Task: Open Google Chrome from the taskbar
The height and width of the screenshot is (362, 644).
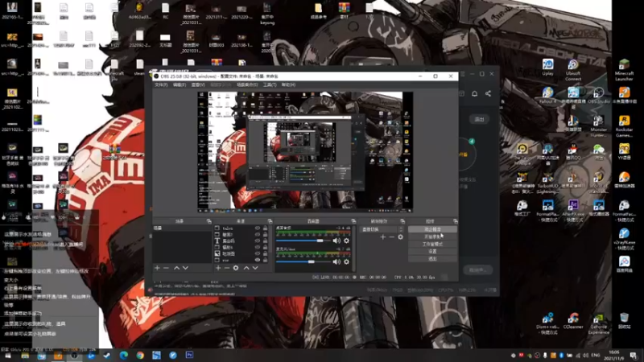Action: point(140,356)
